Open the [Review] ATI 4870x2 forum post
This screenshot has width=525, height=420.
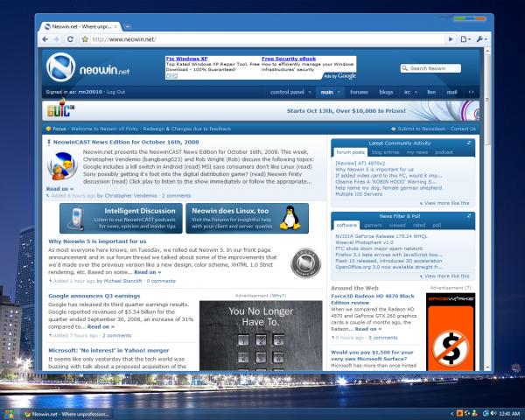[360, 164]
